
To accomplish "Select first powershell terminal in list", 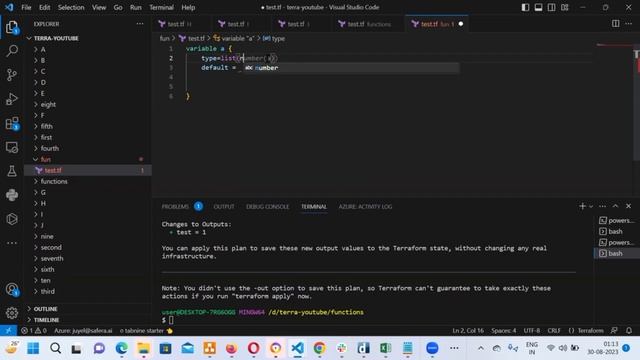I will pyautogui.click(x=616, y=220).
